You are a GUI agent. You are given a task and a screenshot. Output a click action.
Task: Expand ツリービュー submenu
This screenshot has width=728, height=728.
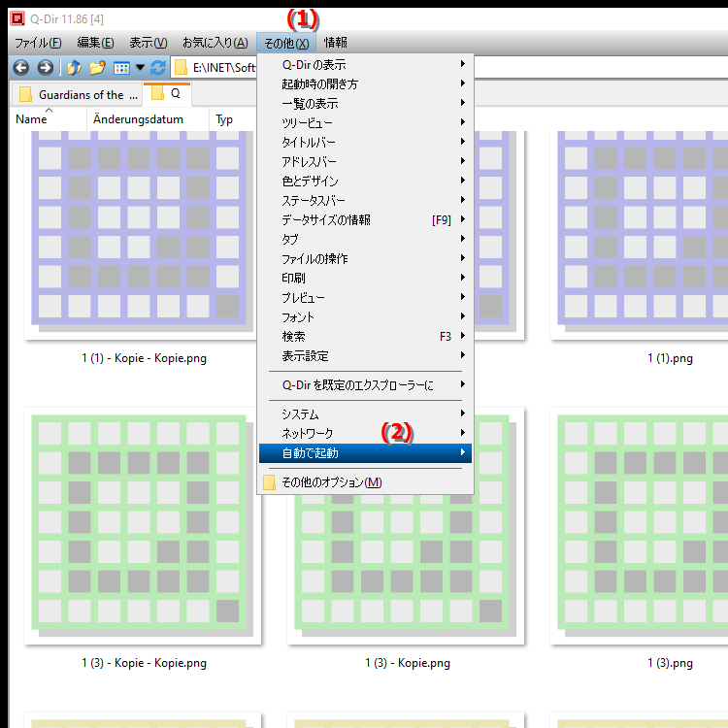365,123
